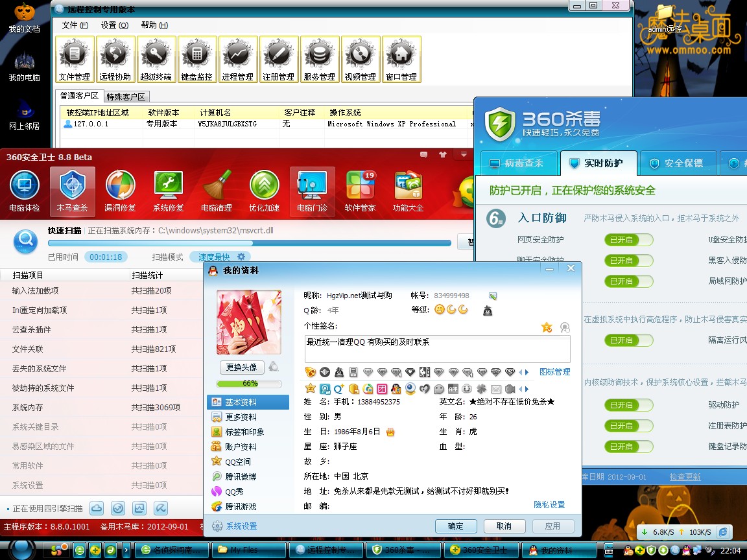Screen dimensions: 747x560
Task: Open 电脑门诊 in 360安全卫士
Action: tap(312, 191)
